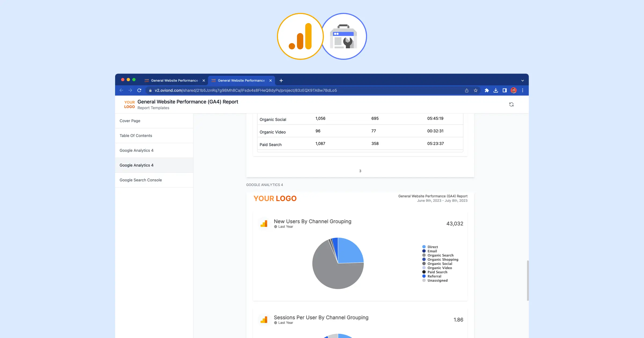Go to Table Of Contents section
Image resolution: width=644 pixels, height=338 pixels.
154,135
